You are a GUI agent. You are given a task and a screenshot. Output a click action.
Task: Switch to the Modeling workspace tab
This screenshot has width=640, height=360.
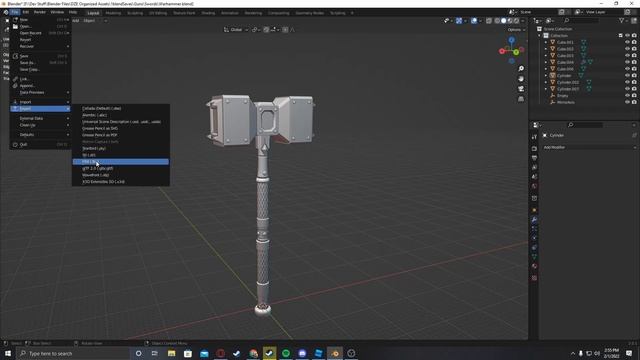tap(113, 13)
